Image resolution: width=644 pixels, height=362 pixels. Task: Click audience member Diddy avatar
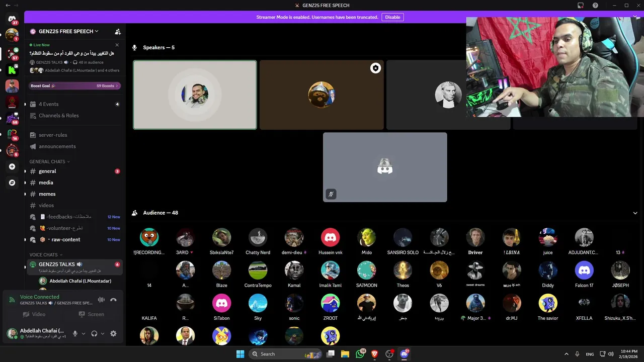click(548, 270)
